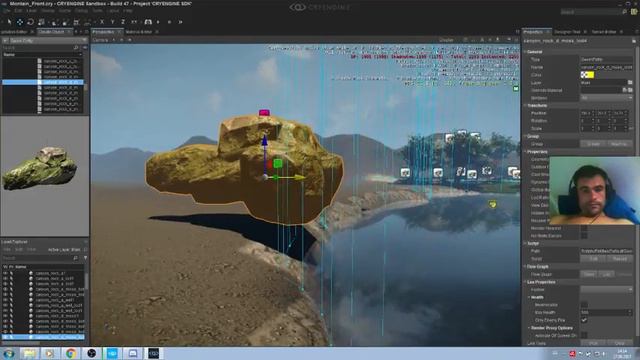640x360 pixels.
Task: Click the Script Edit button
Action: coord(593,259)
